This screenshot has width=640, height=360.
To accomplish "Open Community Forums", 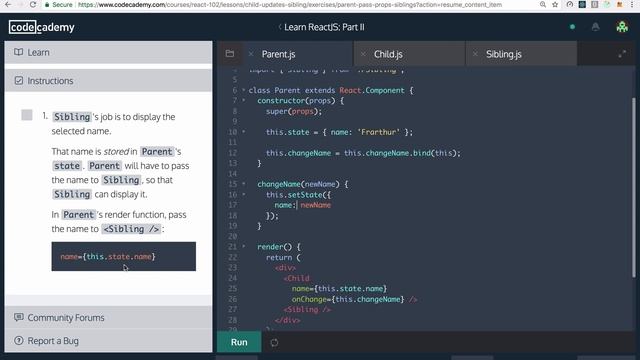I will [108, 317].
